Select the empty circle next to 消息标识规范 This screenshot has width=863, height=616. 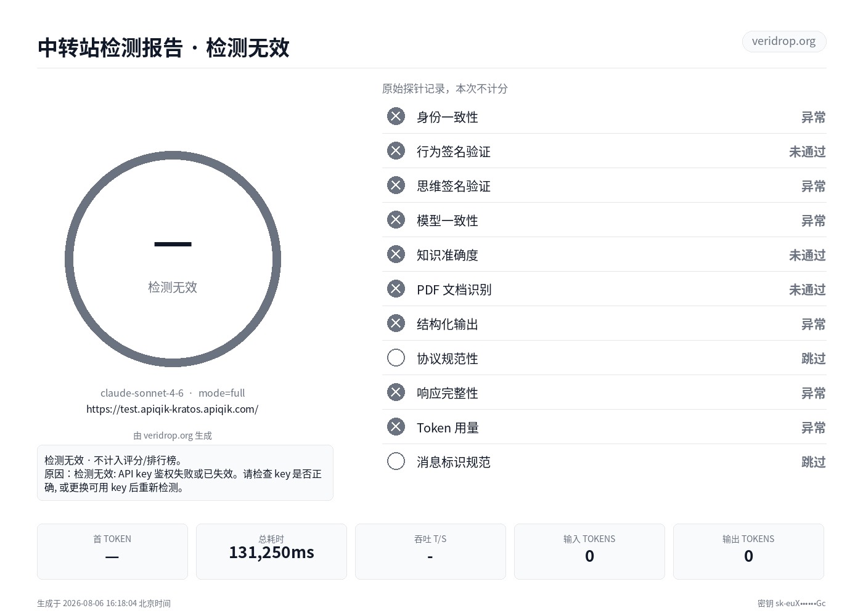[x=396, y=461]
